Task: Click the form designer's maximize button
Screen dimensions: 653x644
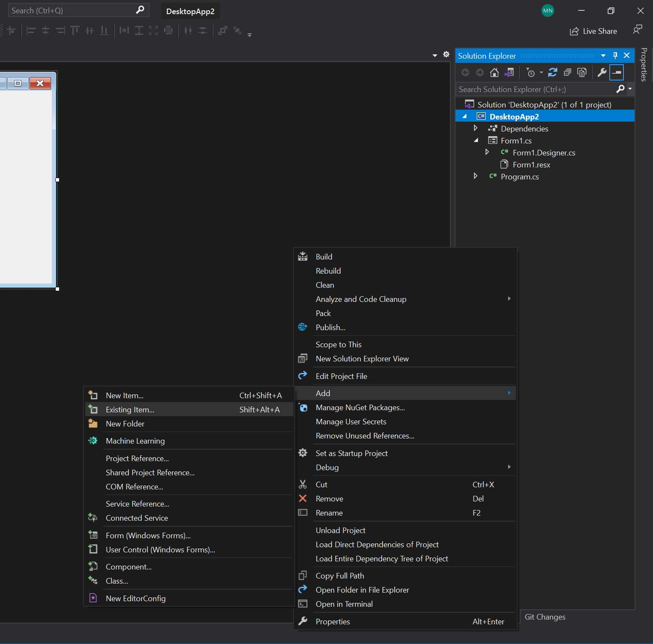Action: 18,83
